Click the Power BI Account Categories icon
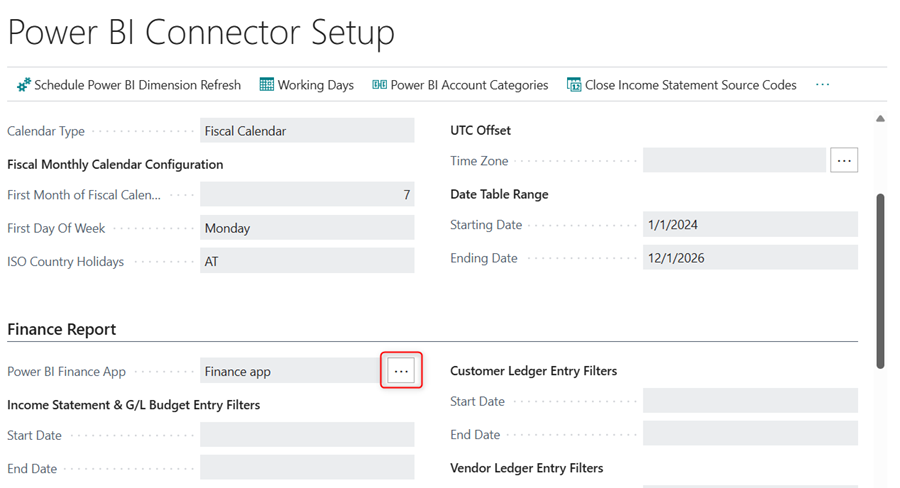 (x=379, y=85)
